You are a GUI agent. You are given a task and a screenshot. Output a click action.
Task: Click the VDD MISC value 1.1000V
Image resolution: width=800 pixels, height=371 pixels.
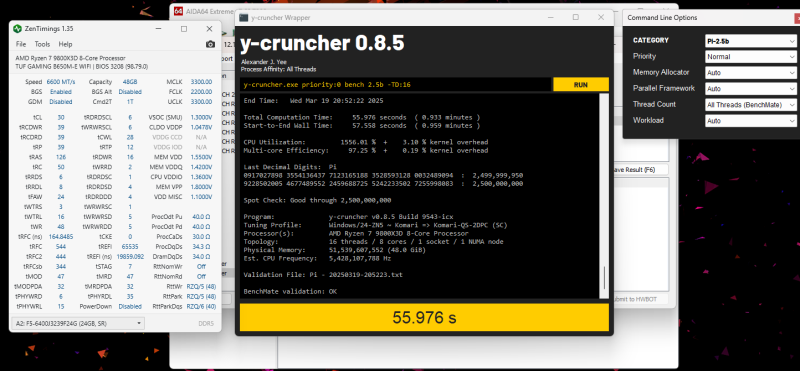(x=201, y=197)
